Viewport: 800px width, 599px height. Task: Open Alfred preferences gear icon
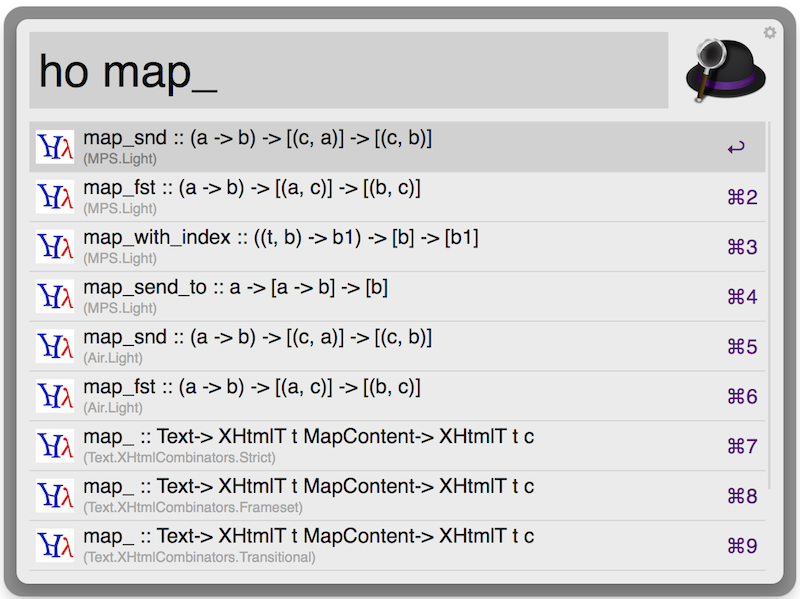[x=769, y=33]
